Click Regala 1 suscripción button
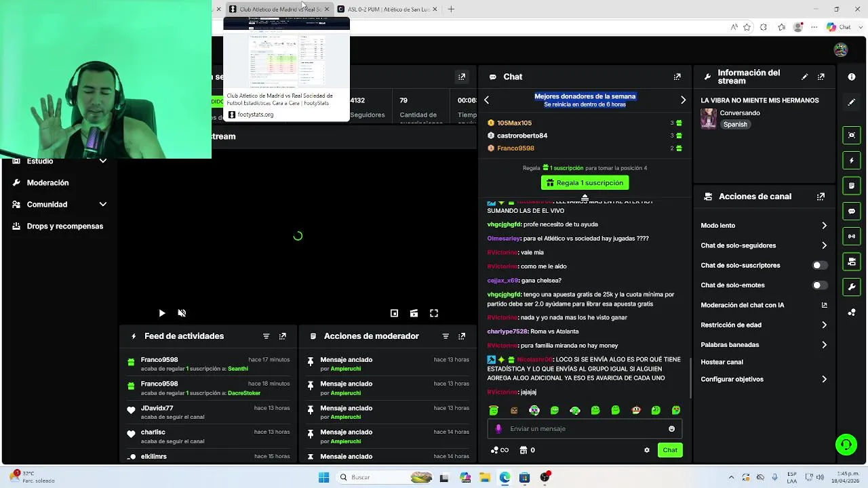The width and height of the screenshot is (868, 488). point(585,183)
